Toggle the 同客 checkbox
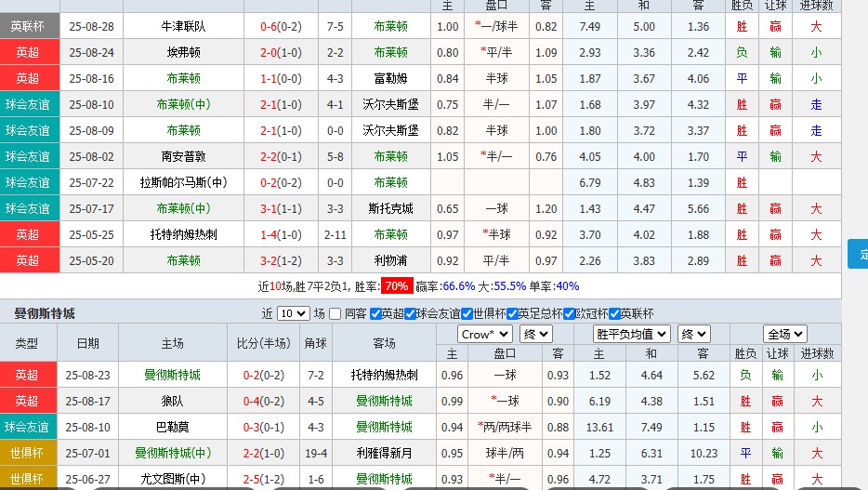Screen dimensions: 868x490 [335, 314]
